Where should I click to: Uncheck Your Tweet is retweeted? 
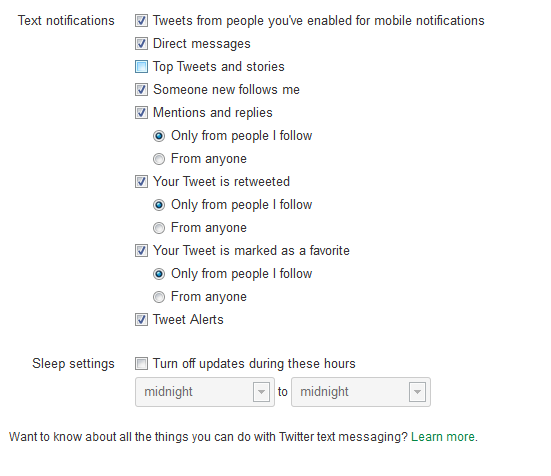coord(141,182)
